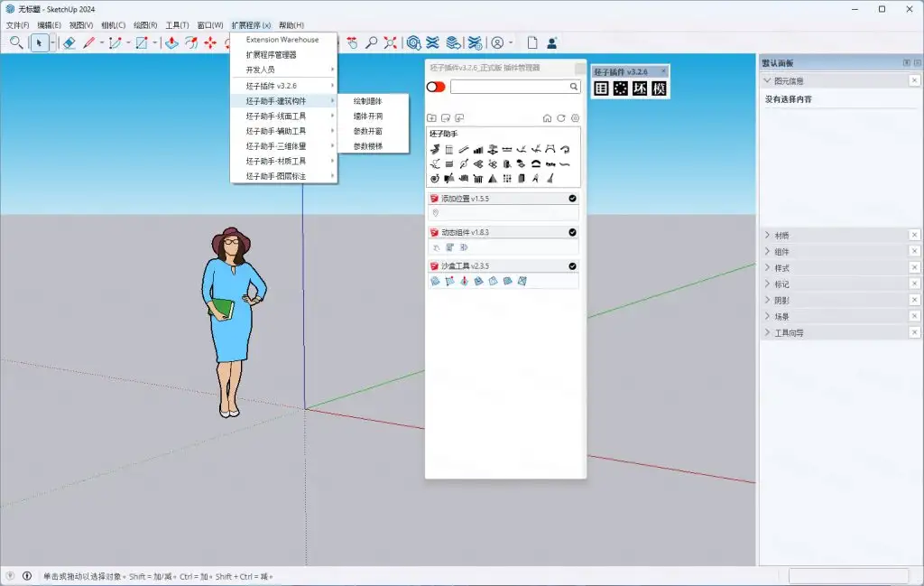Choose the Move tool with red arrows
Image resolution: width=924 pixels, height=586 pixels.
coord(210,42)
